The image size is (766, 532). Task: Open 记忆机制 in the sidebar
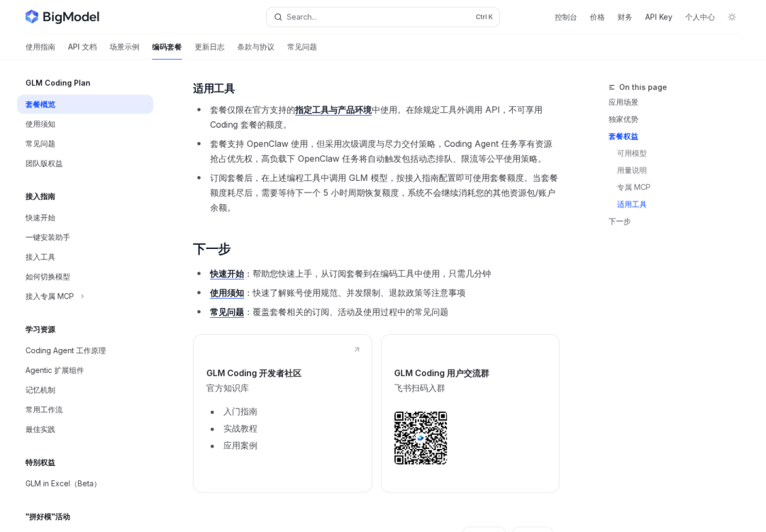point(40,390)
